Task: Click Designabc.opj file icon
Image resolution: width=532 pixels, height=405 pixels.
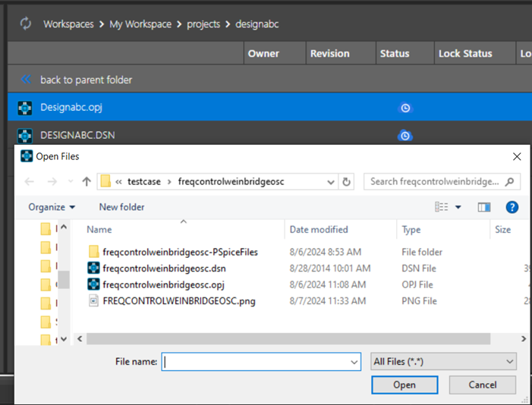Action: [25, 108]
